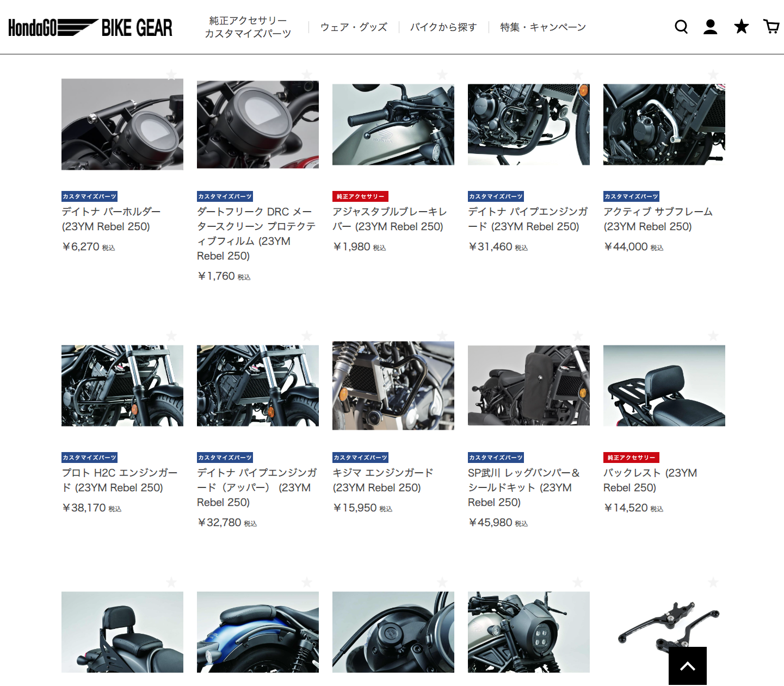
Task: Click the back-to-top arrow button
Action: tap(688, 666)
